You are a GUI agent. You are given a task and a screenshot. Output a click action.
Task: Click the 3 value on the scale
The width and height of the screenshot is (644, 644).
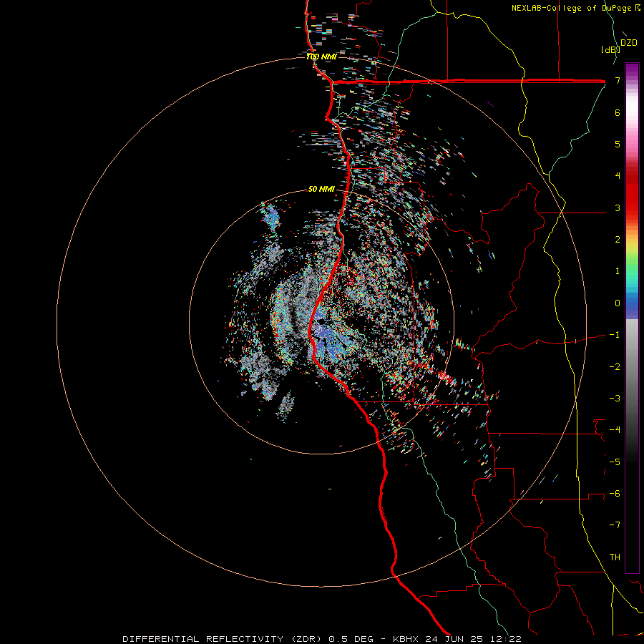pyautogui.click(x=618, y=208)
